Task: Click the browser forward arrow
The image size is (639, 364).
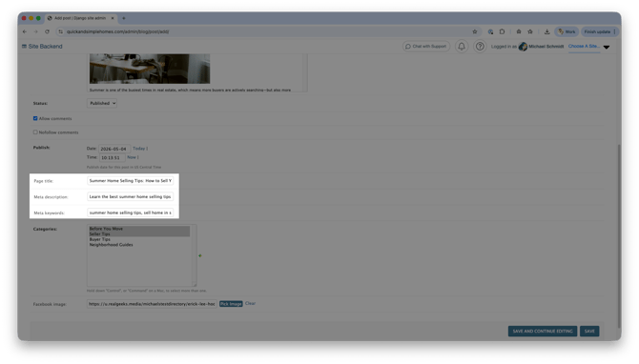Action: pos(36,31)
